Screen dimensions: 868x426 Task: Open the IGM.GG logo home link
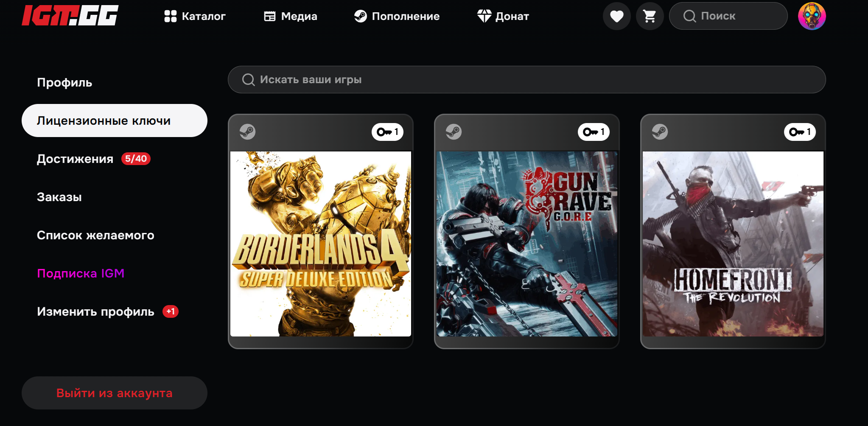(x=70, y=16)
